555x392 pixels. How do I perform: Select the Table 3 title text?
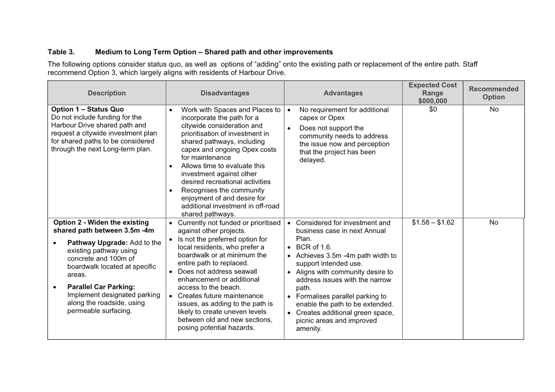click(x=190, y=52)
